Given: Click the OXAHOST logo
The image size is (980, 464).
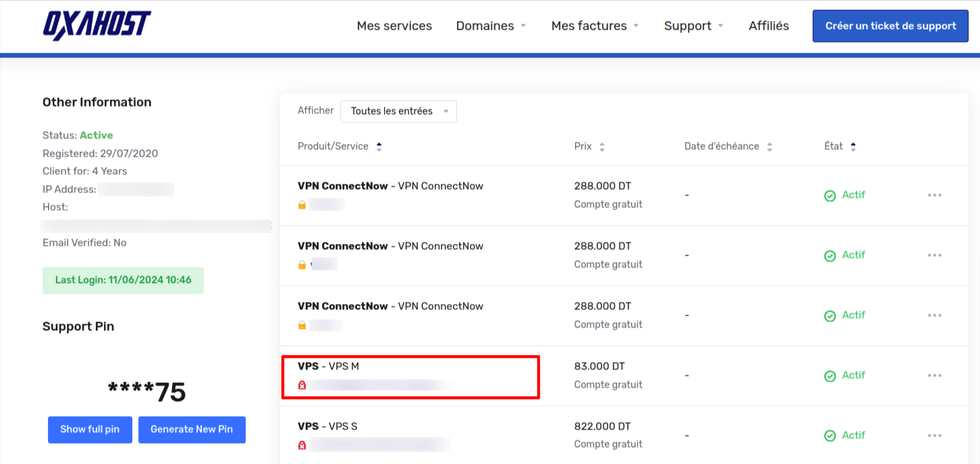Looking at the screenshot, I should coord(97,26).
